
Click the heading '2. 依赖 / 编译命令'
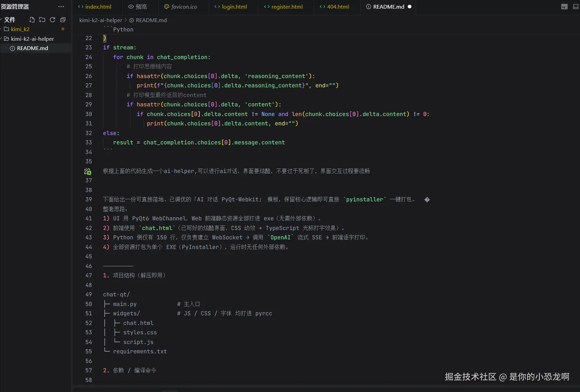point(130,371)
